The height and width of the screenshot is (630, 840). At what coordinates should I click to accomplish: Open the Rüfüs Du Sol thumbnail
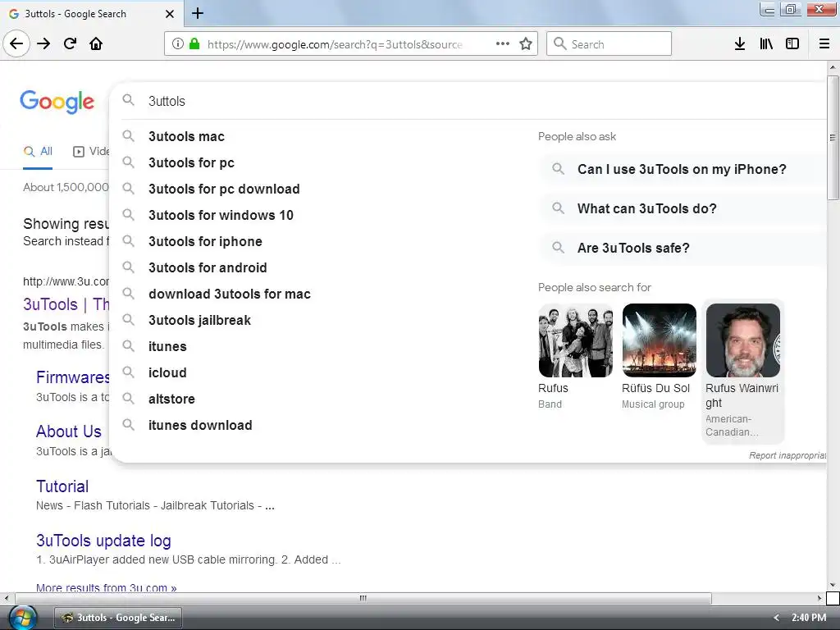659,340
